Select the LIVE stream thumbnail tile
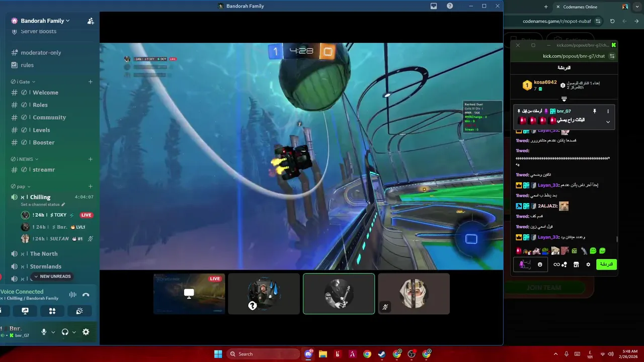The width and height of the screenshot is (644, 362). (189, 294)
